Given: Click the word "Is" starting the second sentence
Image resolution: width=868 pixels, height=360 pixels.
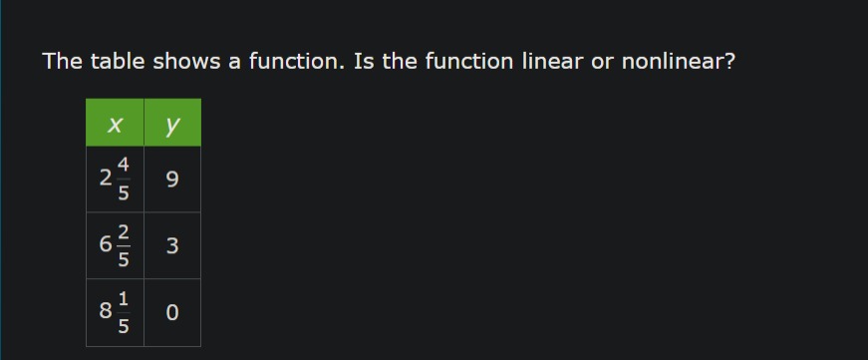Looking at the screenshot, I should [362, 61].
